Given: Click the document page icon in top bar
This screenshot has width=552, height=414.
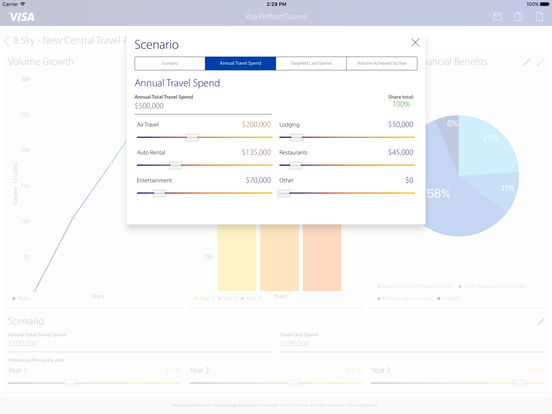Looking at the screenshot, I should pos(539,17).
